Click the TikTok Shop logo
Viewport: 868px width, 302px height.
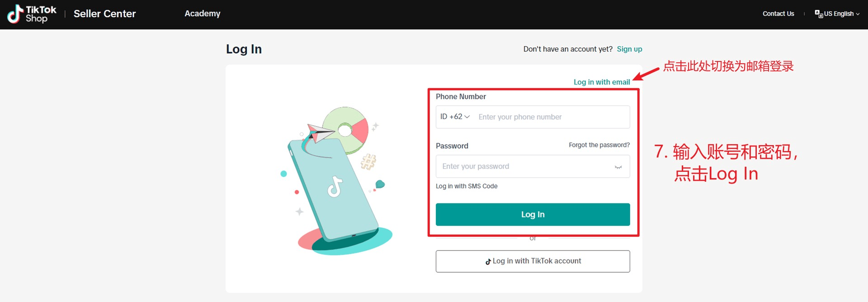pos(32,14)
